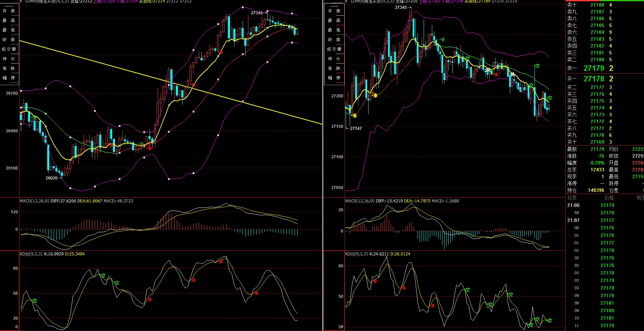Select the :10 tick row at 27181
This screenshot has width=644, height=331.
pos(605,318)
